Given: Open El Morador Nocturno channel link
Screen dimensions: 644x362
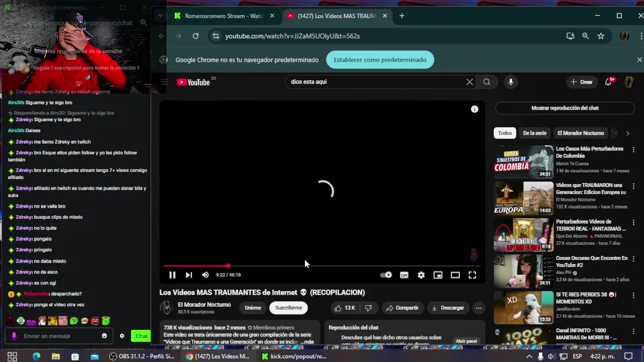Looking at the screenshot, I should pos(204,305).
